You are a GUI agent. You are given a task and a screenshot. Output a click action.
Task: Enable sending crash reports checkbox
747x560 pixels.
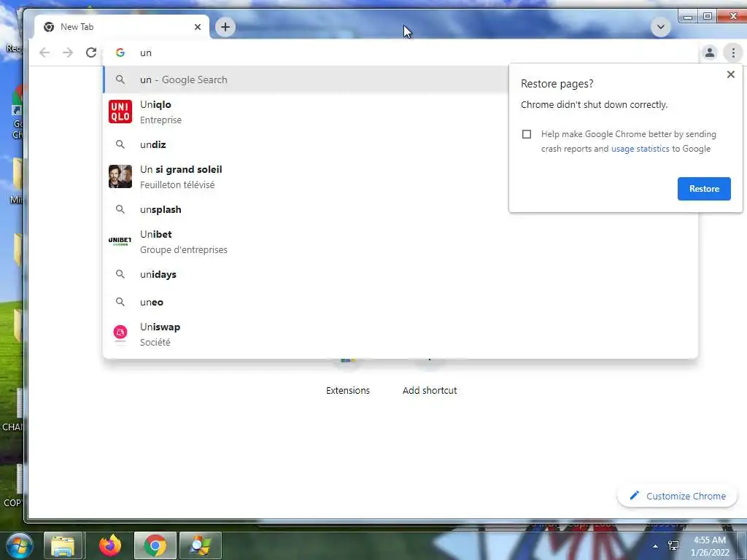(x=527, y=134)
